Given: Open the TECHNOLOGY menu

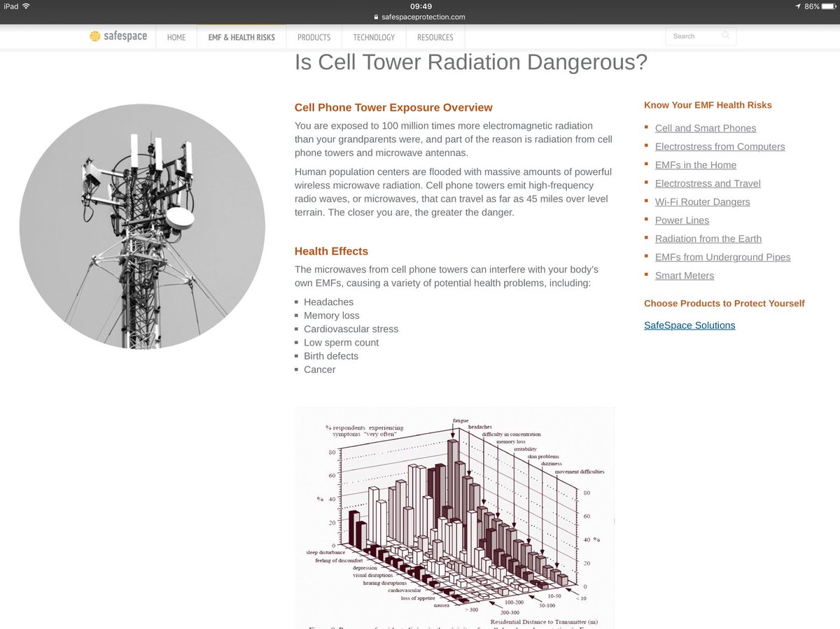Looking at the screenshot, I should [374, 37].
